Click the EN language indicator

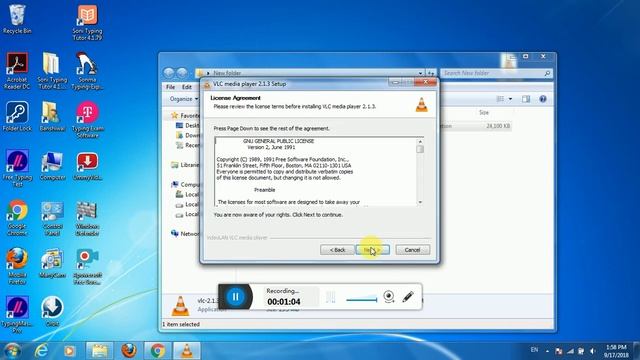pyautogui.click(x=534, y=350)
